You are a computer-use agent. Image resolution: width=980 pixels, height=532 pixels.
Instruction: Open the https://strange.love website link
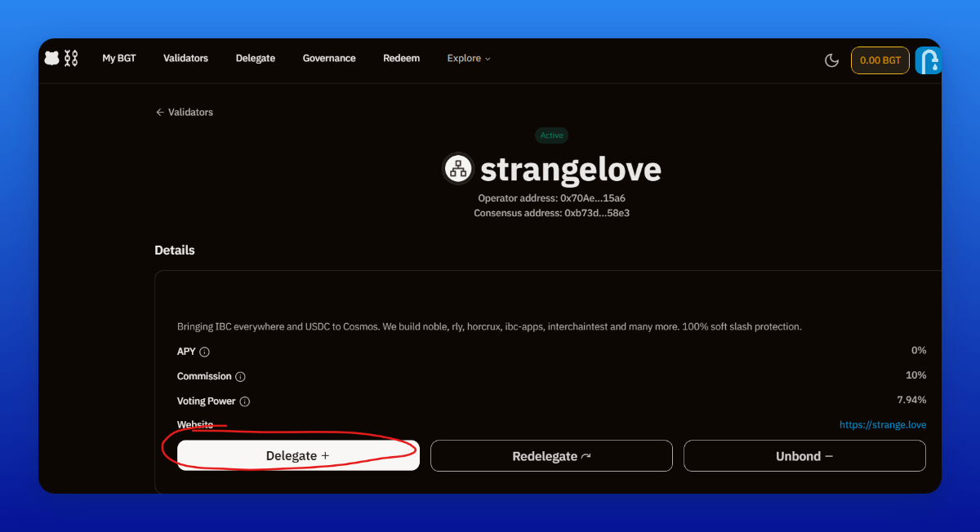[883, 425]
